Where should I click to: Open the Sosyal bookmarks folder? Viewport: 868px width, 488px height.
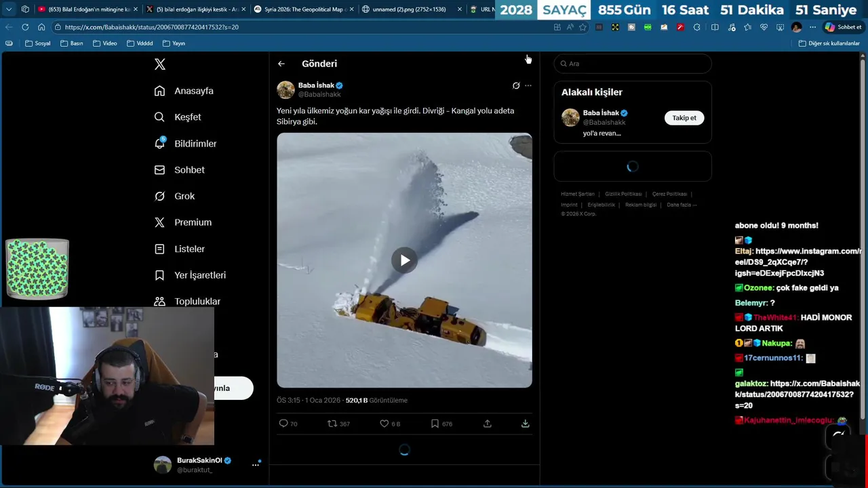tap(38, 43)
